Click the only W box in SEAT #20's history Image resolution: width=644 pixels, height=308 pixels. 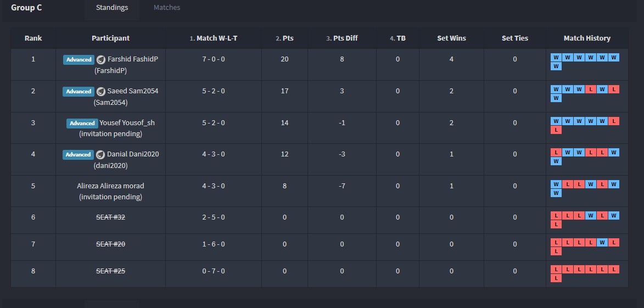pyautogui.click(x=602, y=242)
